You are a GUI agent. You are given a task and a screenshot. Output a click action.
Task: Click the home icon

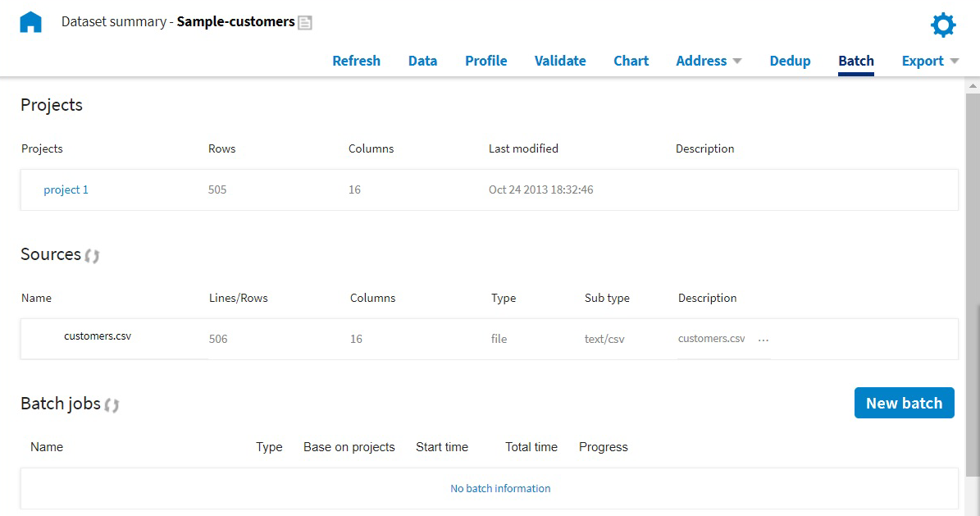[30, 22]
